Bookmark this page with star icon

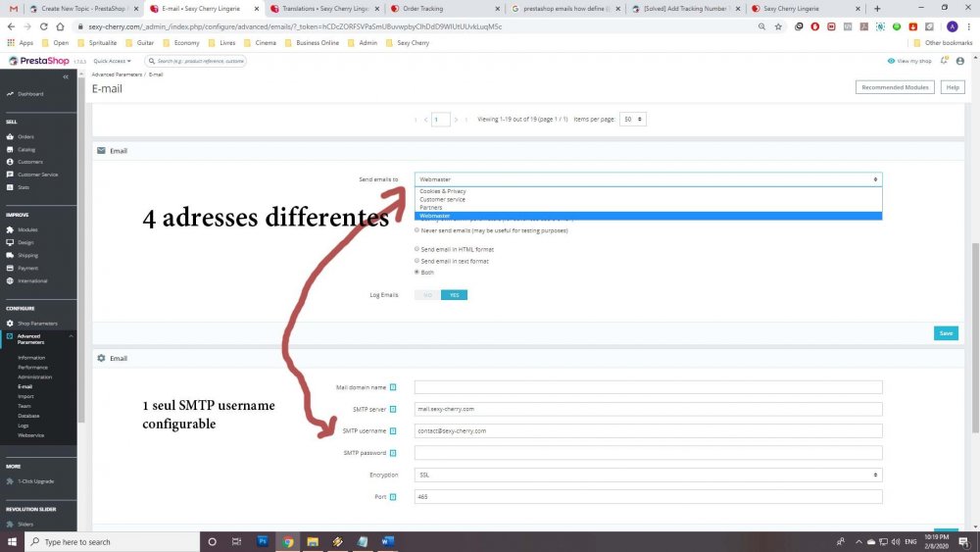778,26
